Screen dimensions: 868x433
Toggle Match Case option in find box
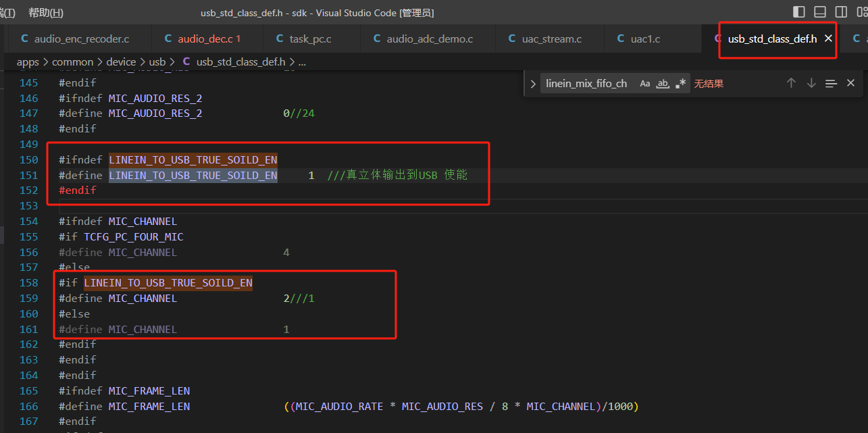[645, 84]
